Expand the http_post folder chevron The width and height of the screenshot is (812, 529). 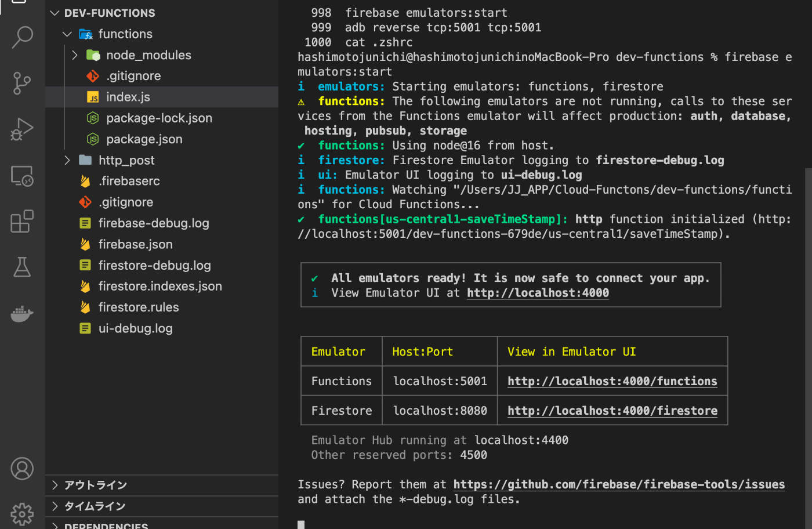point(67,160)
